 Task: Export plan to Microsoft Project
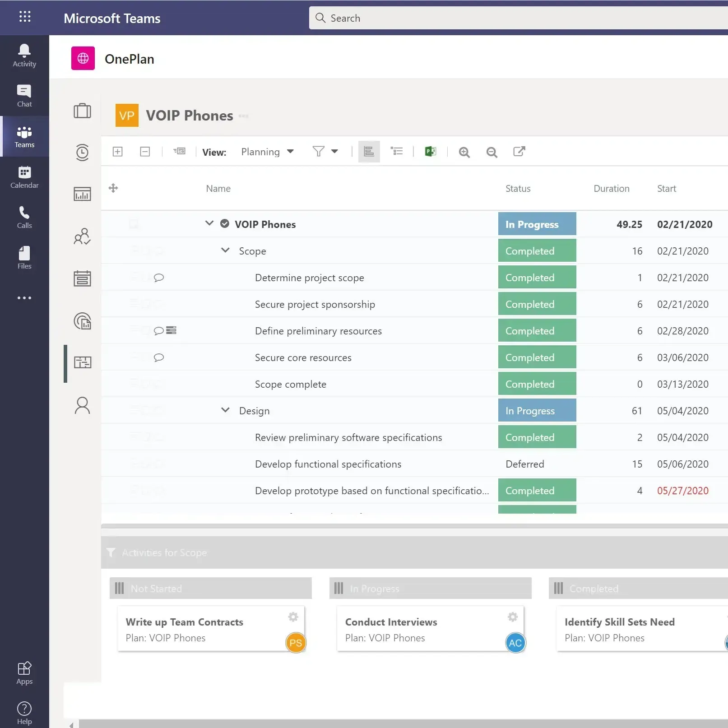431,152
